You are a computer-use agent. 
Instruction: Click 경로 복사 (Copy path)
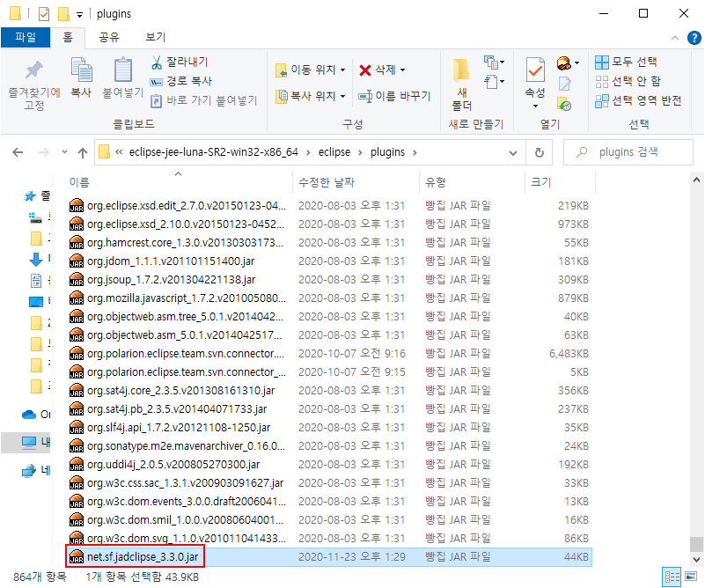(x=180, y=81)
